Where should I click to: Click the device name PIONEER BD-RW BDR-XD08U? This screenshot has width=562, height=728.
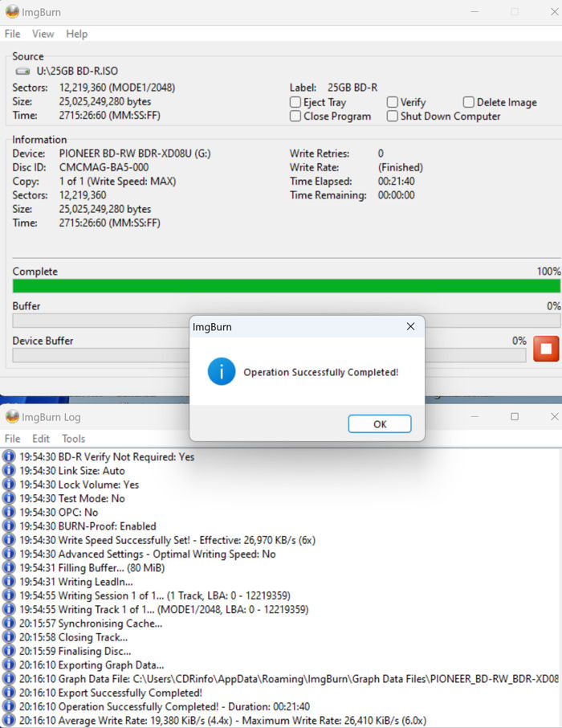135,153
